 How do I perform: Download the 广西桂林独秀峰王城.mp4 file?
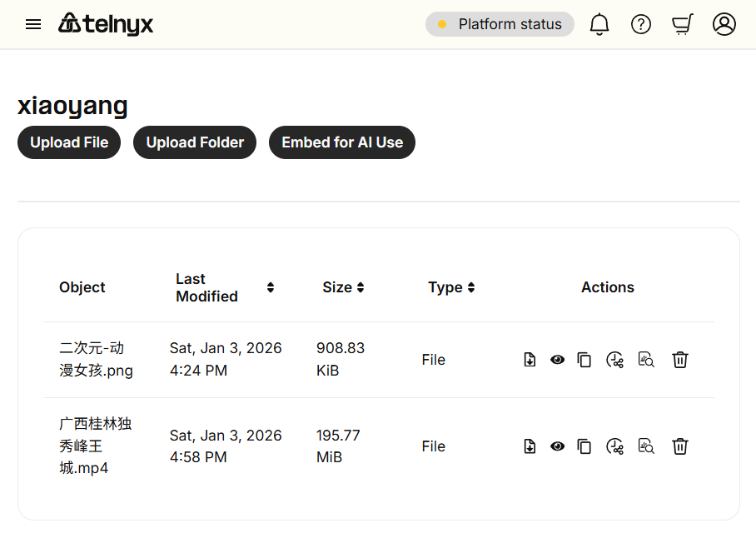coord(530,446)
